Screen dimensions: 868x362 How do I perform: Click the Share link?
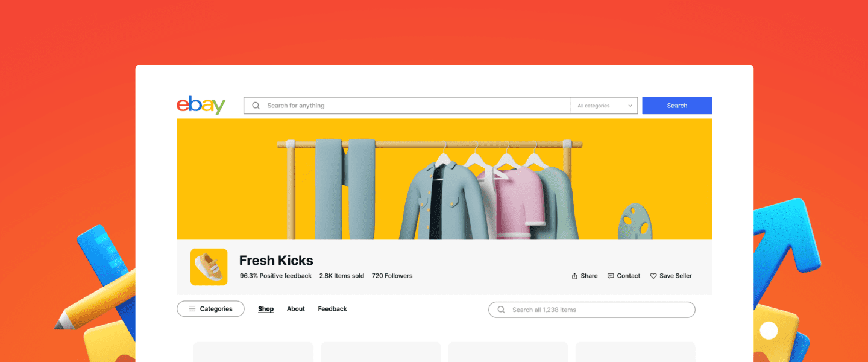(585, 276)
